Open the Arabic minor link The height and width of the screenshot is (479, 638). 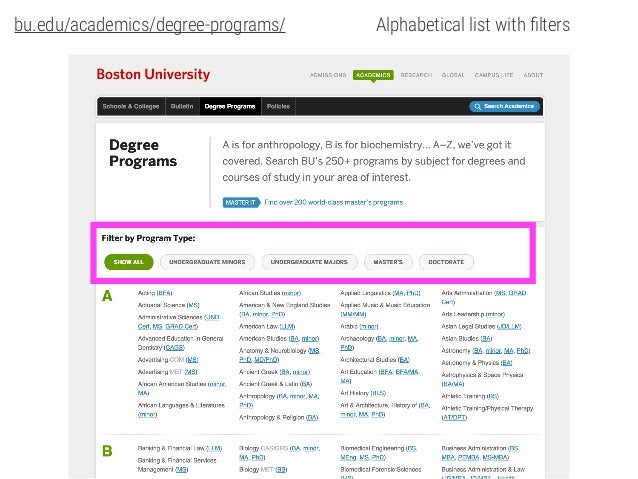[369, 326]
